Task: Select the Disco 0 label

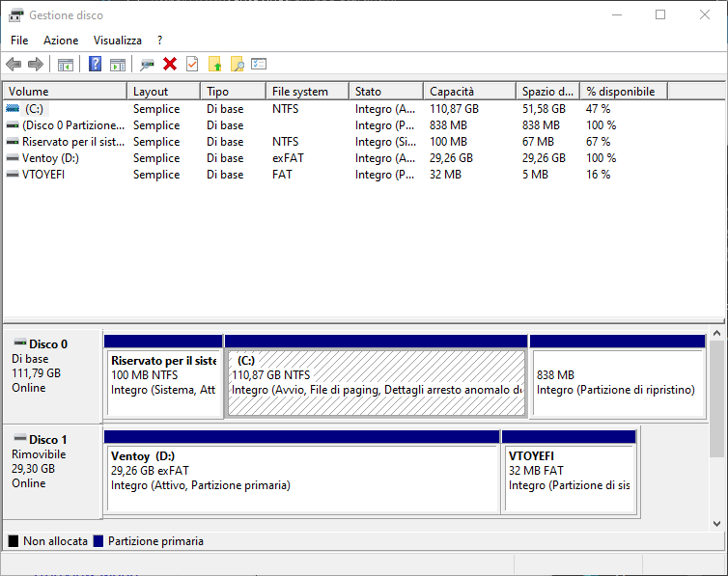Action: 48,344
